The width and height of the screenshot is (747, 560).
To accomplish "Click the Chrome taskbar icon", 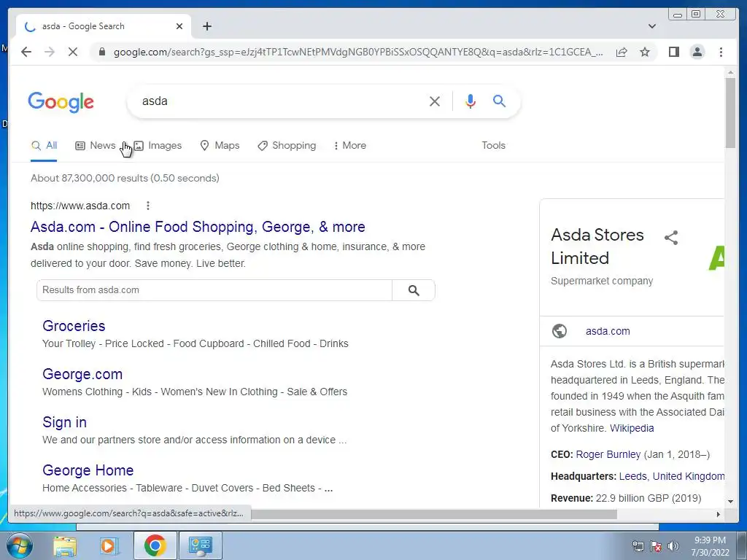I will click(155, 545).
